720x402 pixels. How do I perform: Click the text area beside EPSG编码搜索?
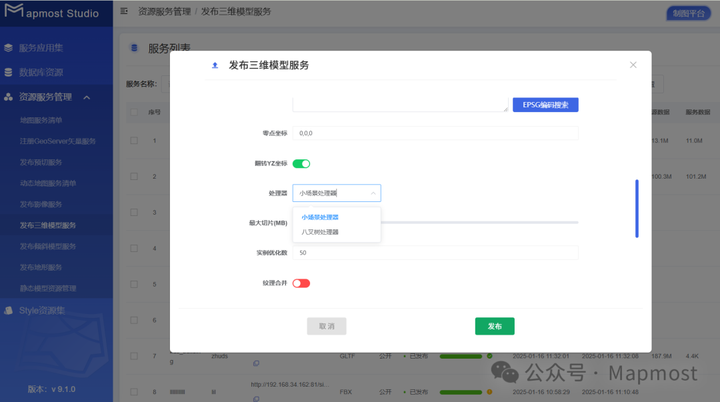click(400, 105)
